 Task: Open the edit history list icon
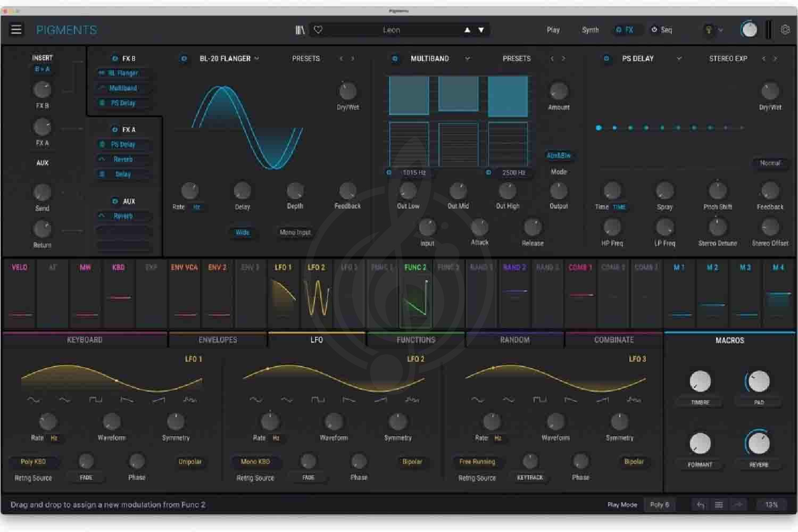tap(719, 505)
